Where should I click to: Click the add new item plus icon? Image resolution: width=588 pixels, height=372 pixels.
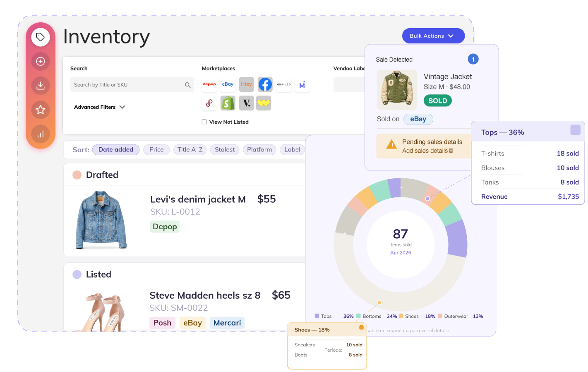[41, 61]
